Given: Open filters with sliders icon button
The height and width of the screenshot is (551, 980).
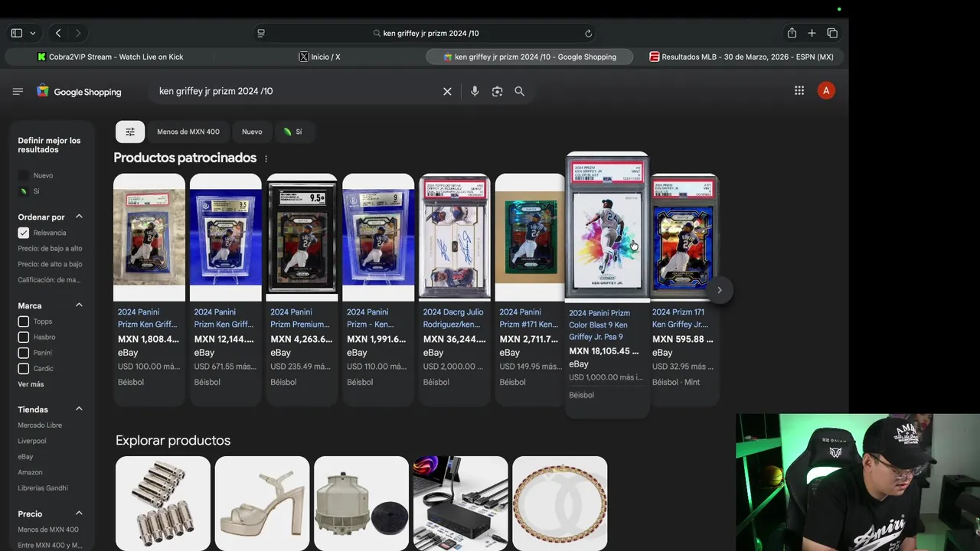Looking at the screenshot, I should coord(130,132).
